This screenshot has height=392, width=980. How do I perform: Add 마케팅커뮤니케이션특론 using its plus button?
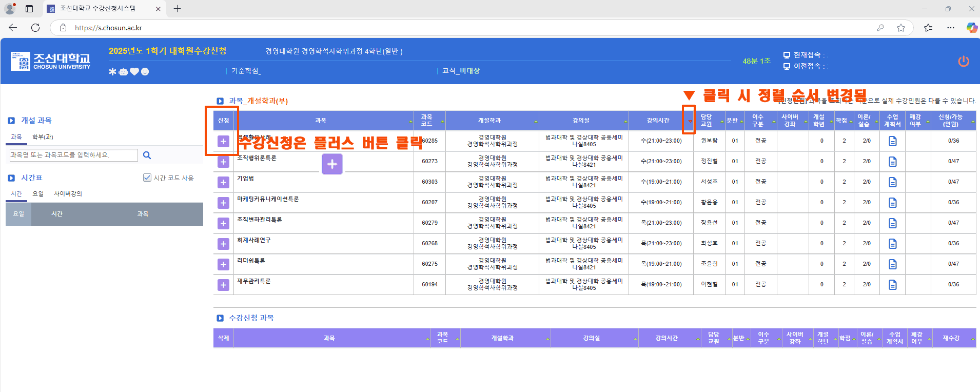pos(223,203)
